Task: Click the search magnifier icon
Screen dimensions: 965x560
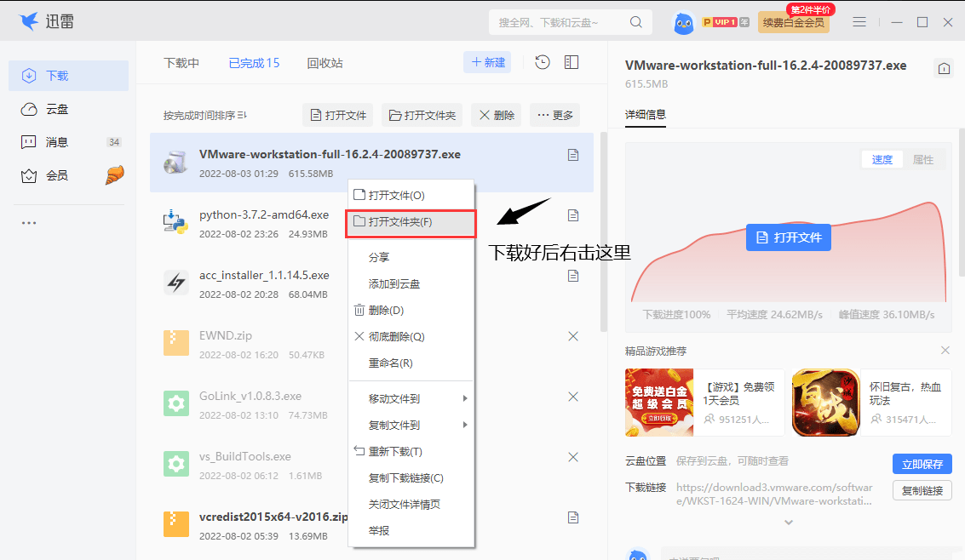Action: pyautogui.click(x=635, y=22)
